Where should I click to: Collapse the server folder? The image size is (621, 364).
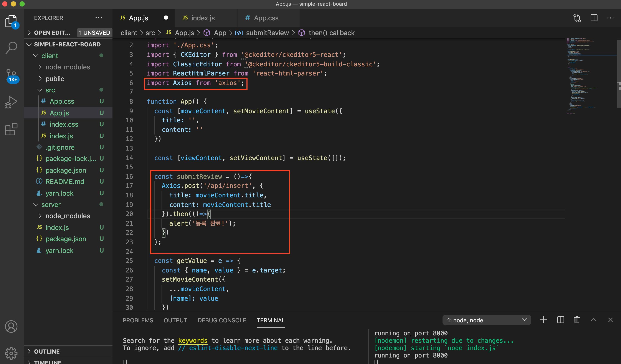[51, 205]
